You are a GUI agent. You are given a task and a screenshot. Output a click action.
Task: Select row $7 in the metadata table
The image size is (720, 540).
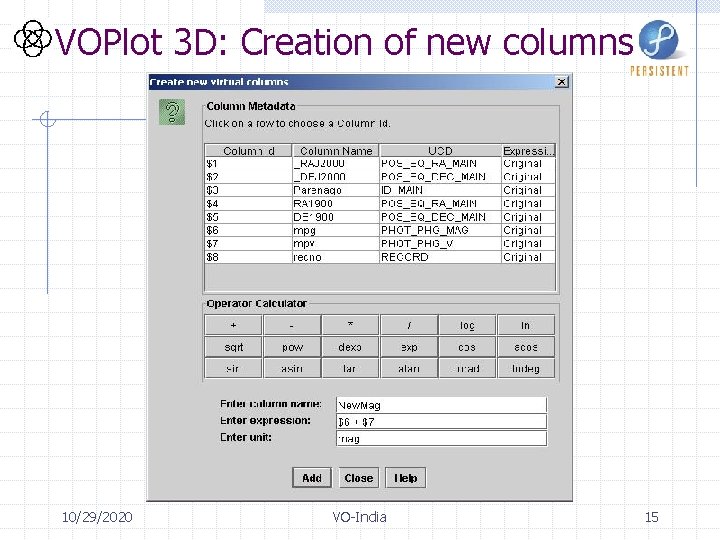point(380,243)
